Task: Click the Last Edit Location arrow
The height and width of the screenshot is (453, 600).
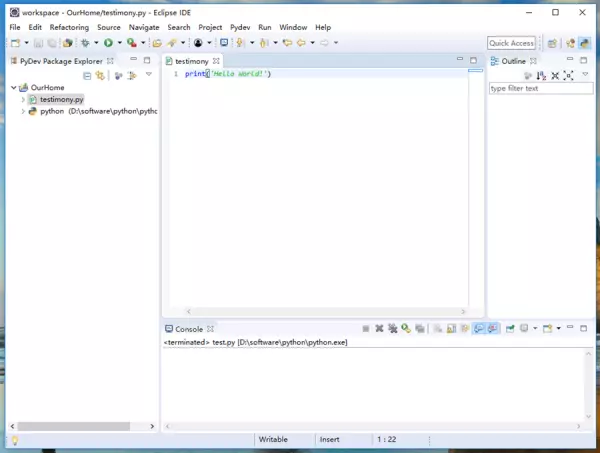Action: (x=287, y=43)
